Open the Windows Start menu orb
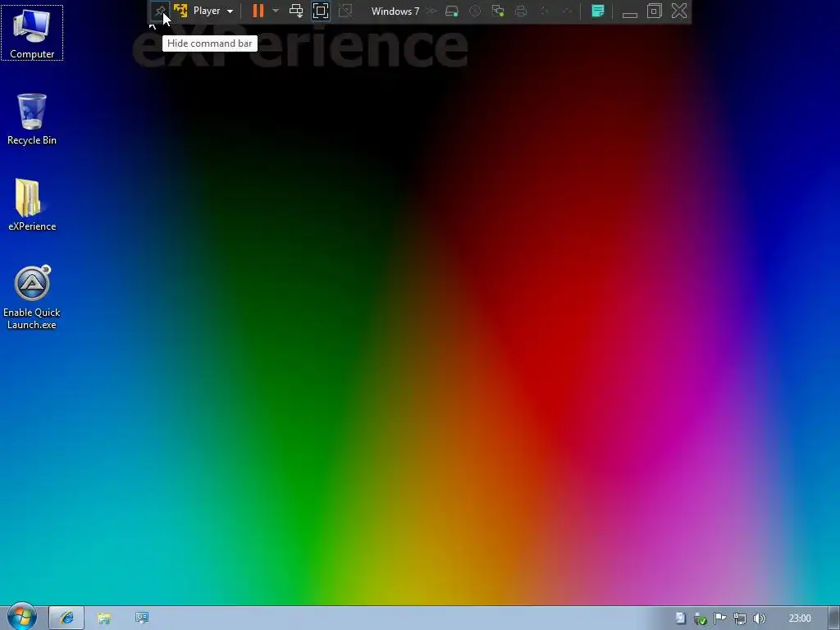This screenshot has width=840, height=630. click(x=21, y=617)
